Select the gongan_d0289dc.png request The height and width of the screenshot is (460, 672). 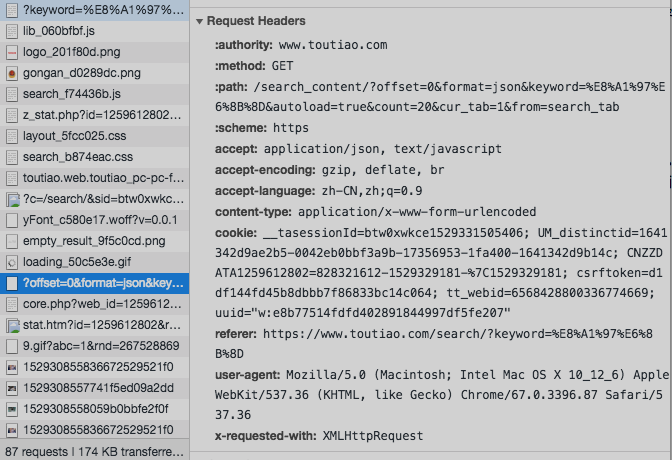click(94, 73)
